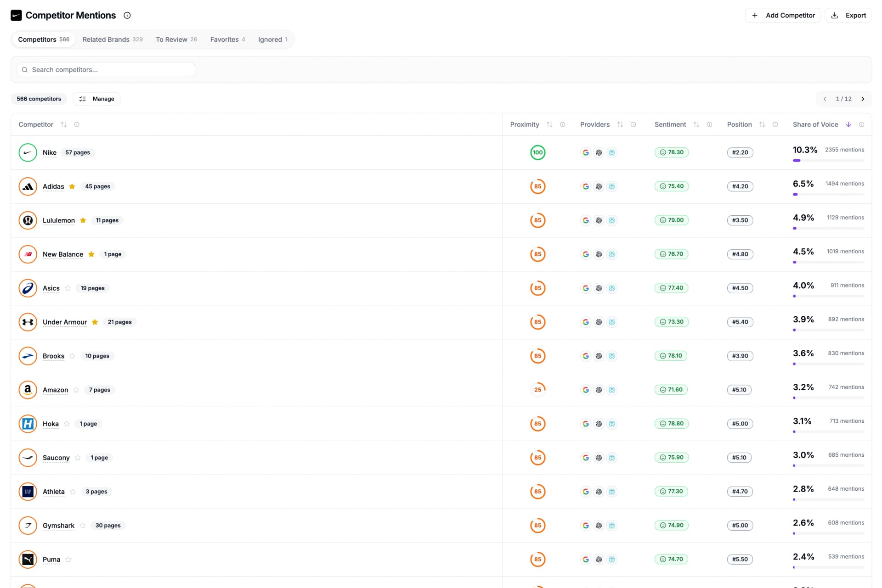This screenshot has height=588, width=882.
Task: Sort table by Proximity column arrows
Action: (549, 124)
